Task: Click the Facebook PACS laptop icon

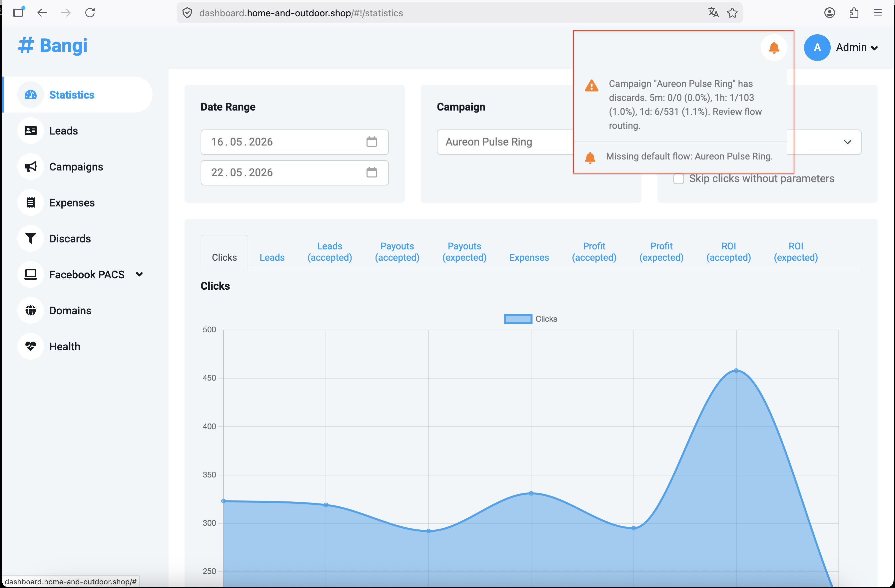Action: tap(30, 275)
